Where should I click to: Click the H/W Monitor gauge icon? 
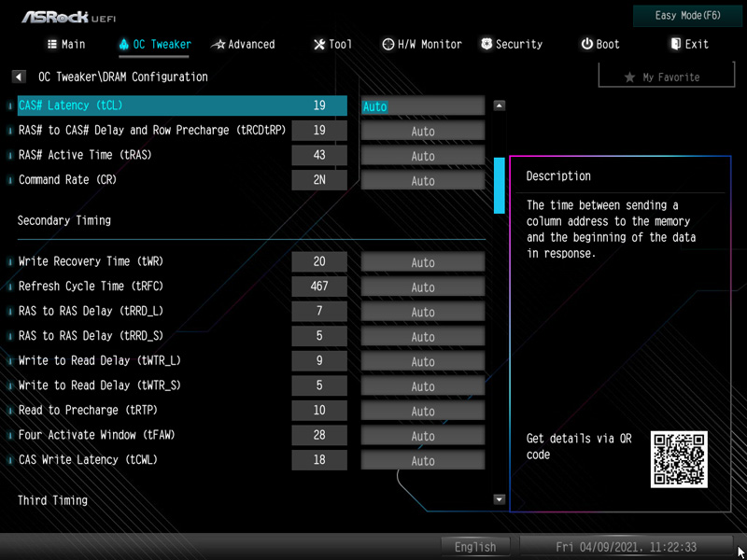(388, 44)
